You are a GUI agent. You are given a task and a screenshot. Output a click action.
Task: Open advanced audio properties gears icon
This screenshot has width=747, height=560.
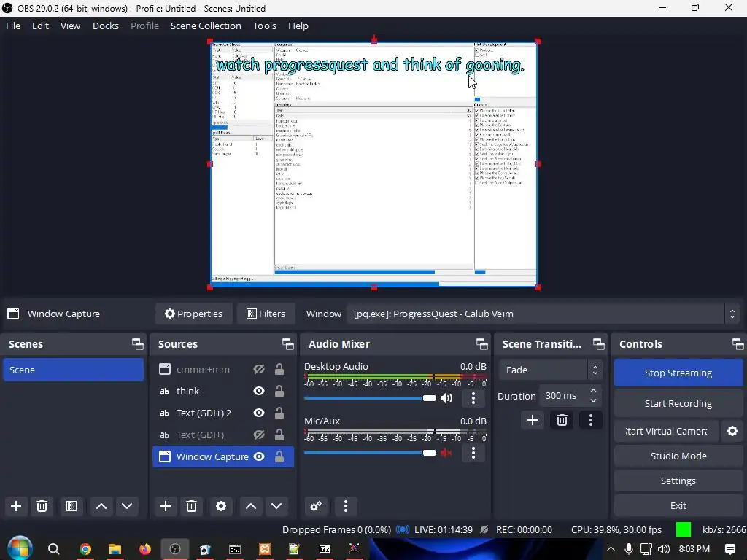click(316, 506)
